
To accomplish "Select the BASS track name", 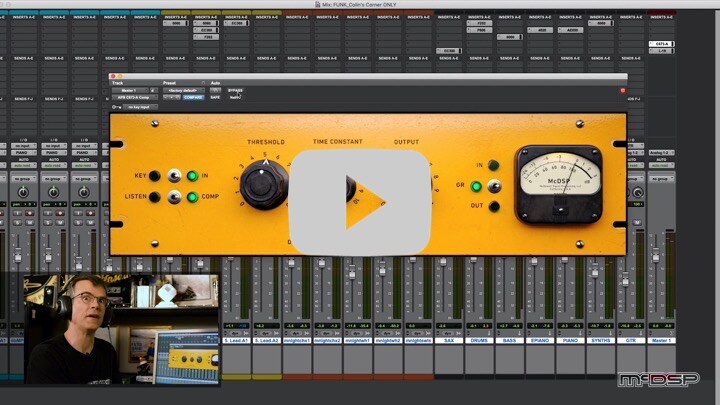I will point(509,341).
